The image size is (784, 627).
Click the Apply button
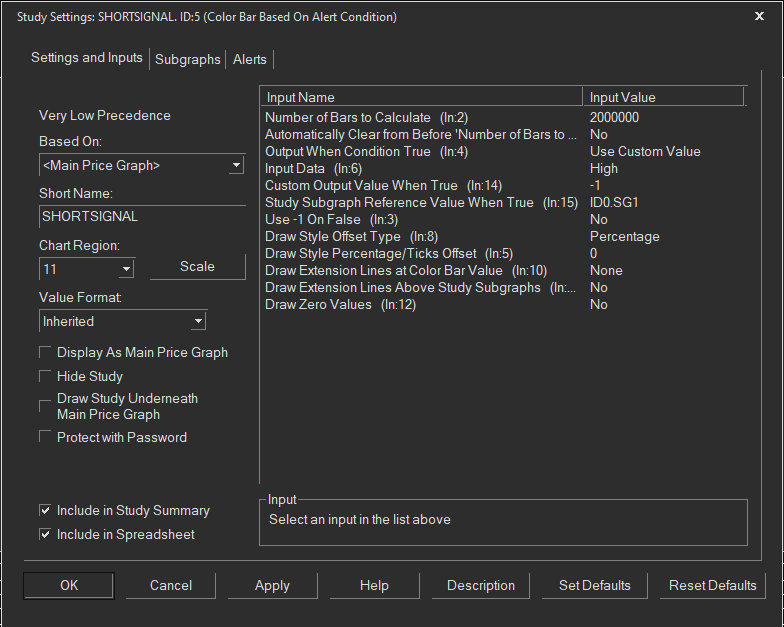[x=272, y=586]
